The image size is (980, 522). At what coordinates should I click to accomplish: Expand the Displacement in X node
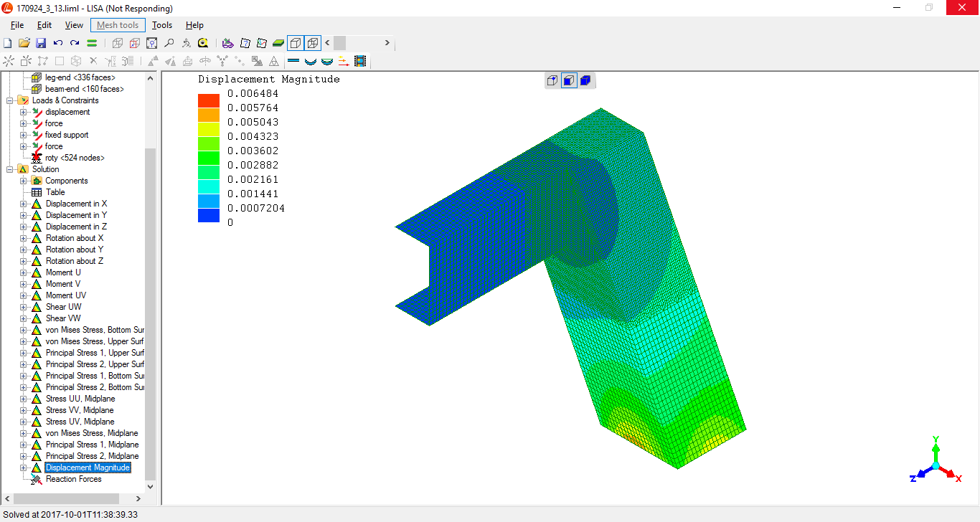click(24, 204)
